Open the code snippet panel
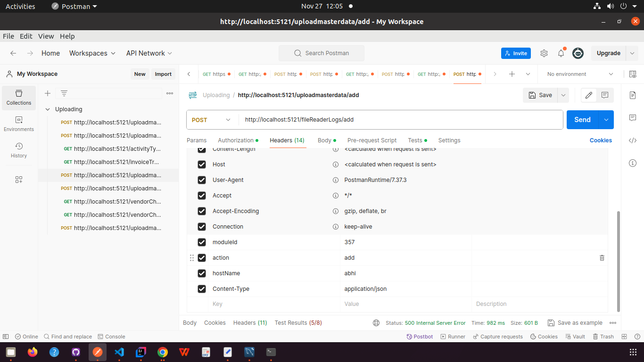The height and width of the screenshot is (362, 644). pyautogui.click(x=633, y=140)
